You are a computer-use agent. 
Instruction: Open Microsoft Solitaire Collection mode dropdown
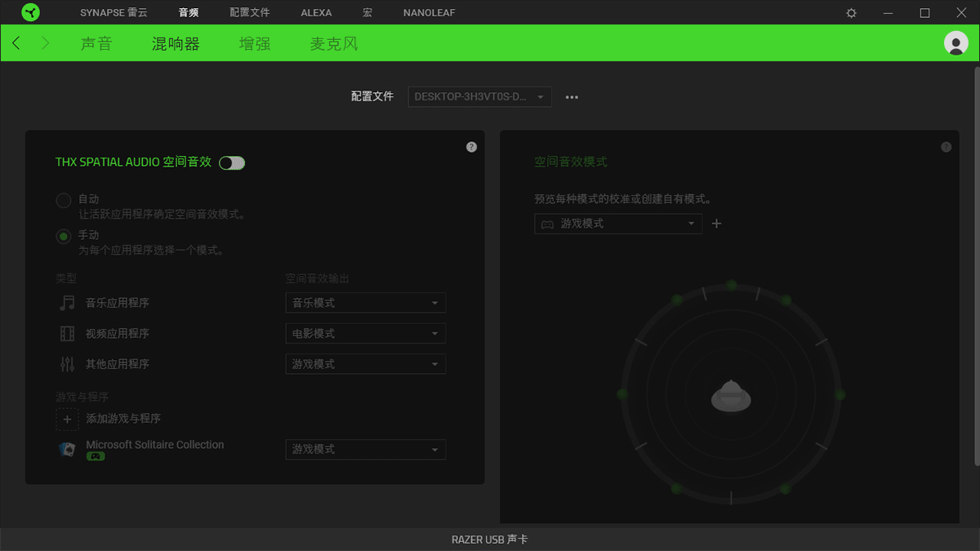[x=365, y=449]
